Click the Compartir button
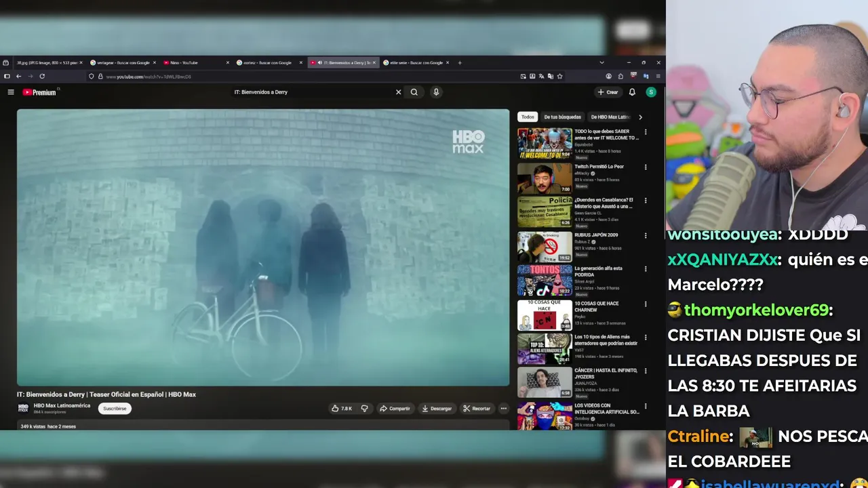The width and height of the screenshot is (868, 488). (x=395, y=409)
